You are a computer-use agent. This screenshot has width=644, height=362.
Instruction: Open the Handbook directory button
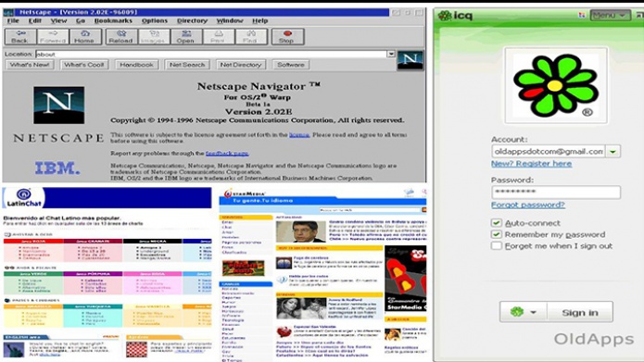[137, 65]
